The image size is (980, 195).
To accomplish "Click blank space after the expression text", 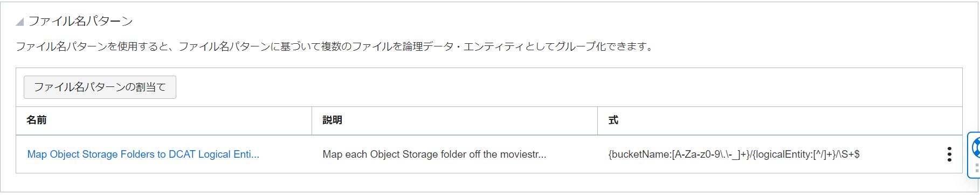I will coord(900,154).
